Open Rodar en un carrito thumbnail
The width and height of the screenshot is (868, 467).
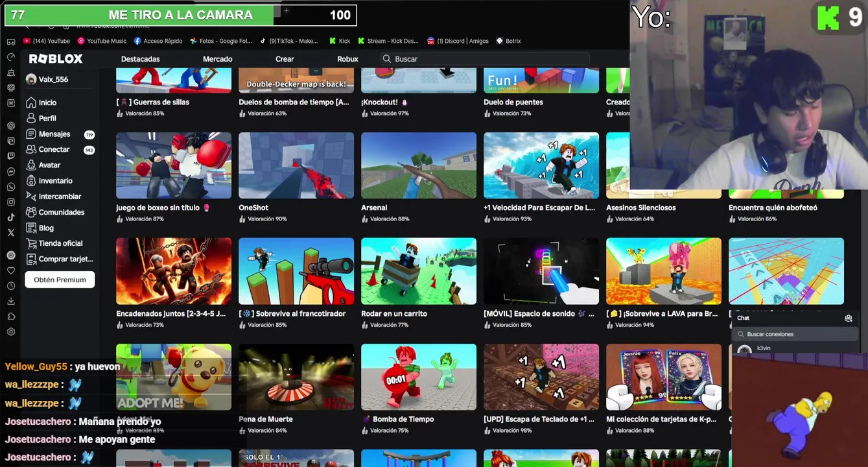419,271
